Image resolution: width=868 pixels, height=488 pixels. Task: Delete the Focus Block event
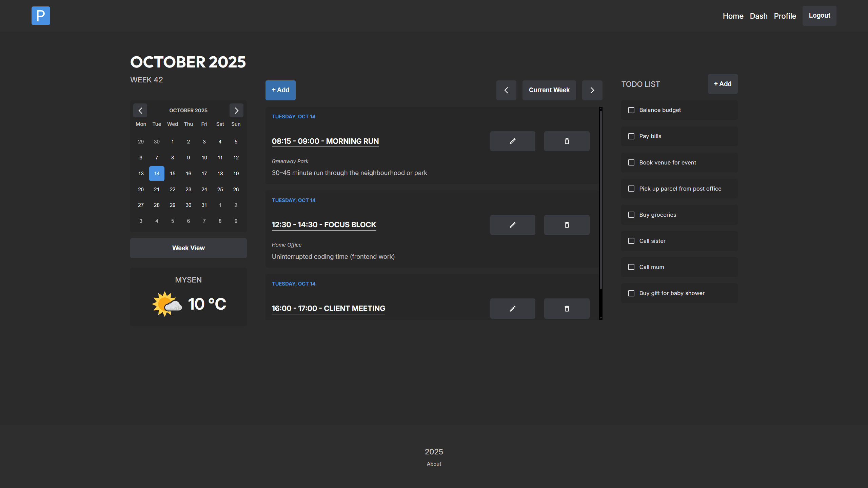567,225
